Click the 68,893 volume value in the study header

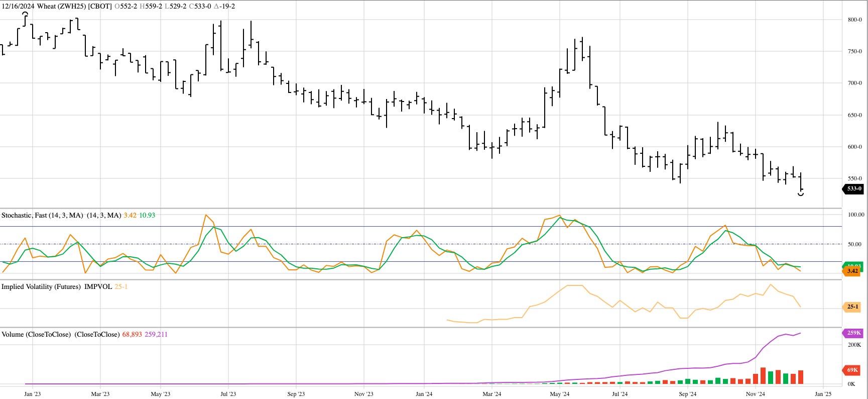pos(132,334)
